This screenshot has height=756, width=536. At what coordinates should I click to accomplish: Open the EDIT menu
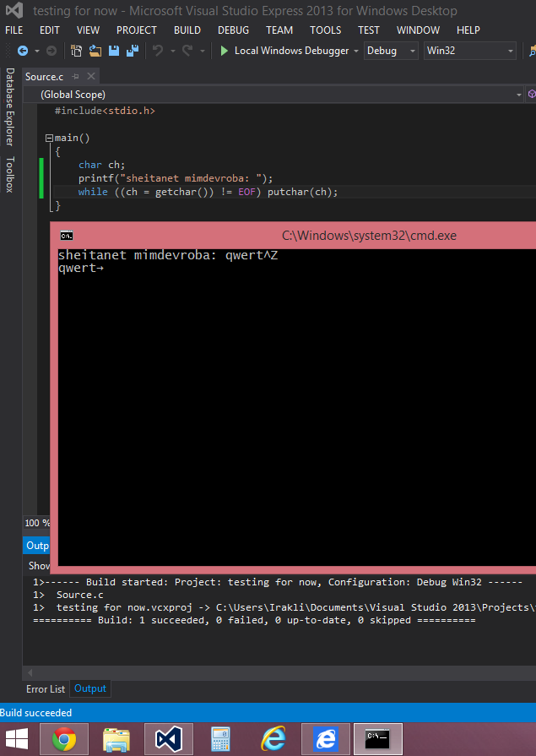coord(50,30)
